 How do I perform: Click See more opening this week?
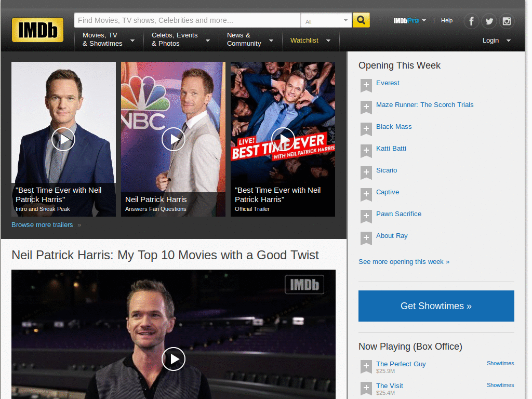click(404, 262)
